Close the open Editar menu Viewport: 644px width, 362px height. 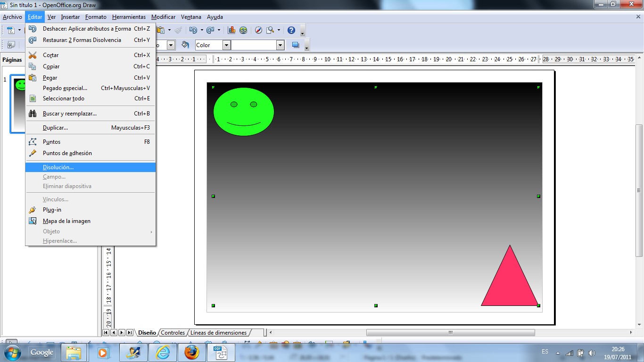[35, 17]
